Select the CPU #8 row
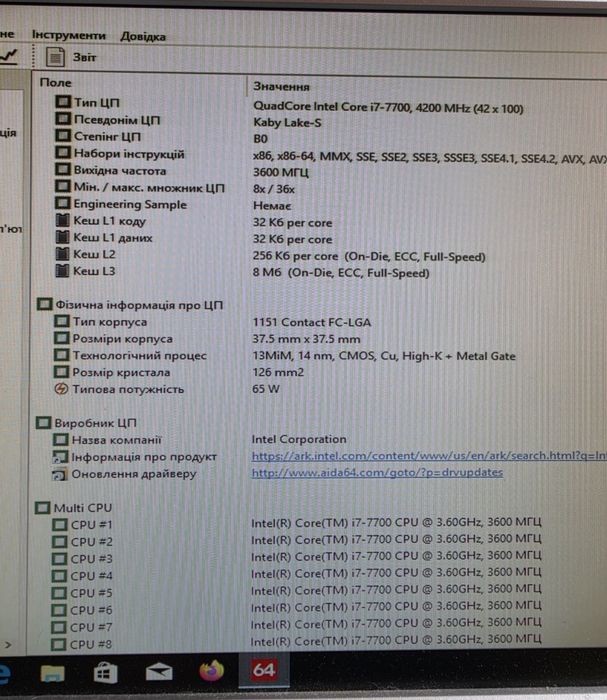This screenshot has width=607, height=700. point(297,643)
